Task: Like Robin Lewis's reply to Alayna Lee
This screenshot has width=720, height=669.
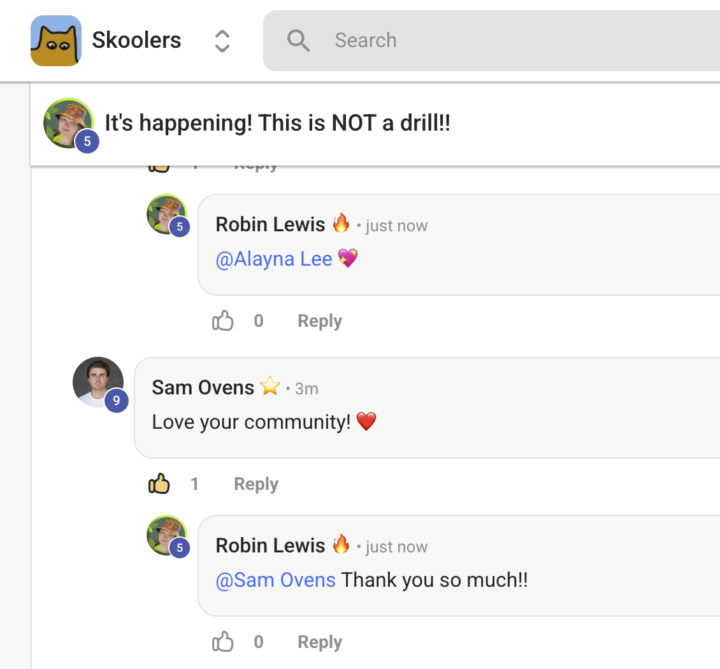Action: (223, 320)
